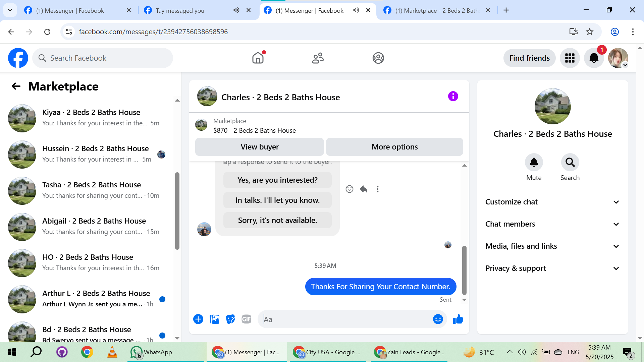Go to the Facebook Home feed icon

pyautogui.click(x=258, y=58)
